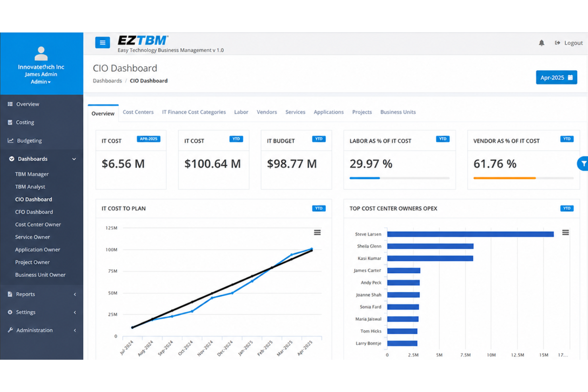Expand the Admin role dropdown

coord(41,82)
